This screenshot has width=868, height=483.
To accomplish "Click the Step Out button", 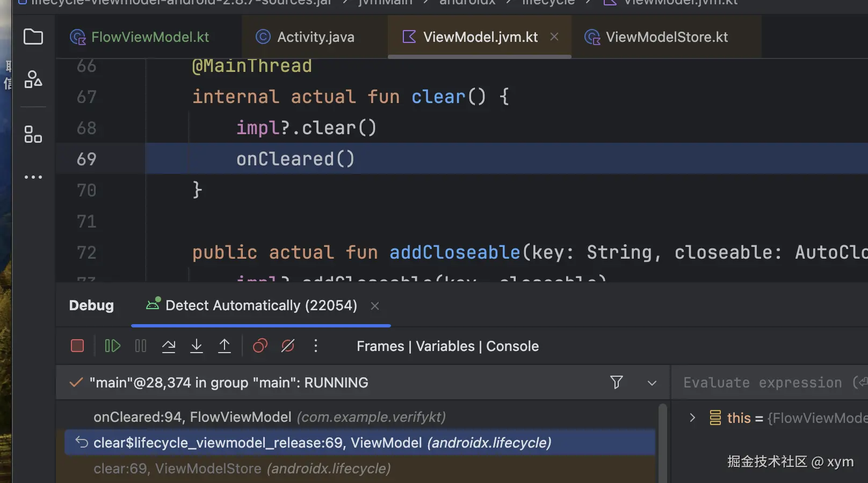I will [225, 346].
